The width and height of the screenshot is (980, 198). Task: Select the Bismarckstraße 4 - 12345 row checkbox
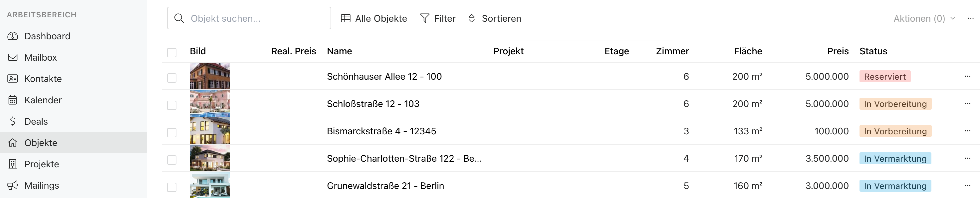click(171, 132)
